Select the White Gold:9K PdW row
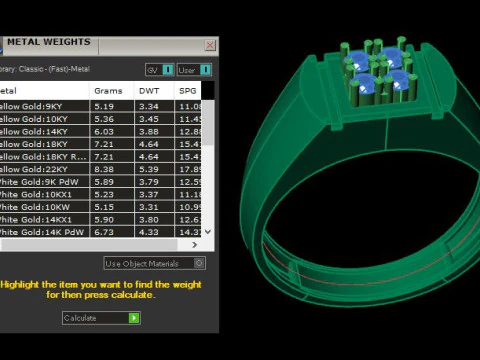The height and width of the screenshot is (360, 480). click(100, 182)
